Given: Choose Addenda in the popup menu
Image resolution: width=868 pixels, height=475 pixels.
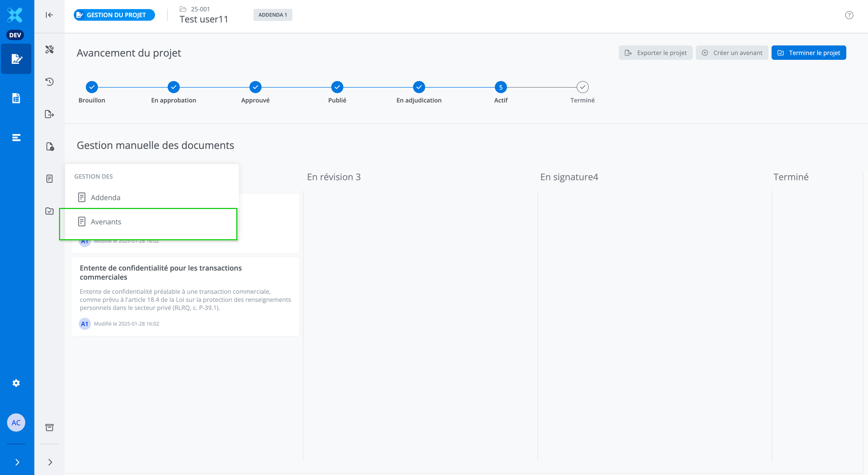Looking at the screenshot, I should coord(105,197).
